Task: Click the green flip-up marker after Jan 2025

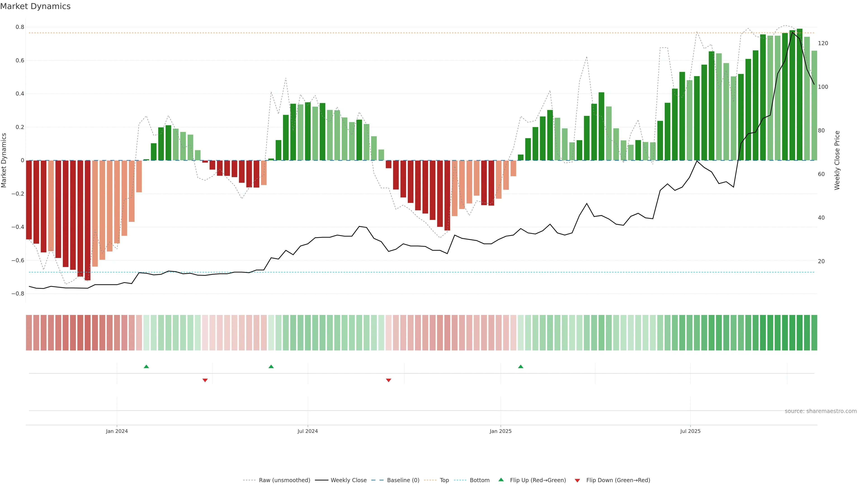Action: 521,366
